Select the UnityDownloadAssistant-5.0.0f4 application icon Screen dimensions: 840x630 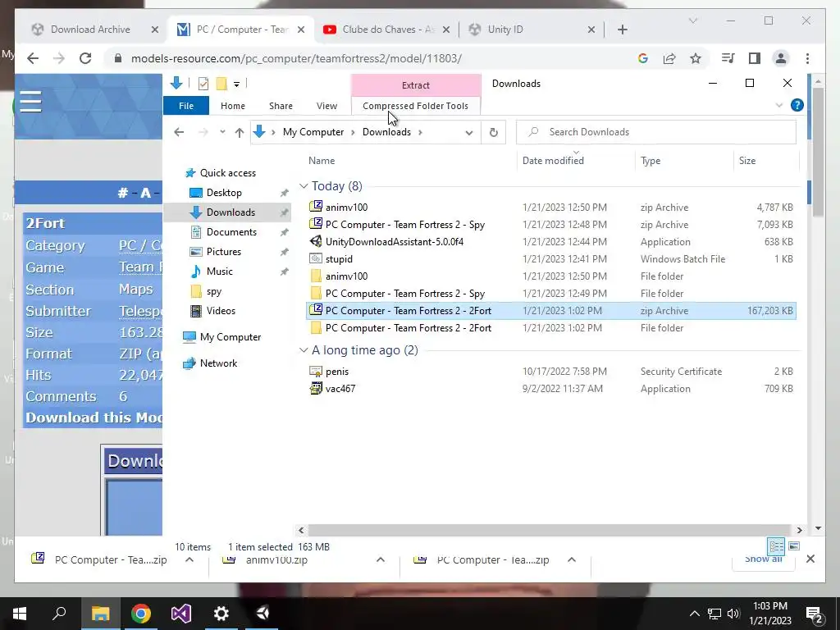pos(316,242)
